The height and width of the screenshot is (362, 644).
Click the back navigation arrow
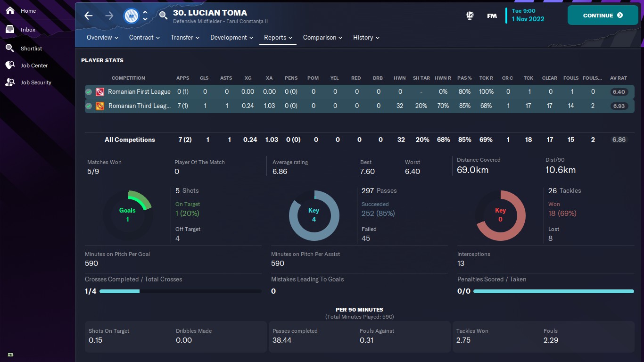pos(89,16)
